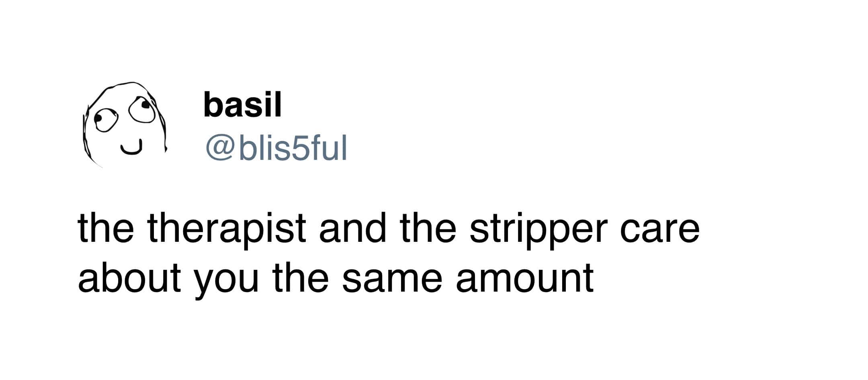Click the avatar's left cartoon eye
The image size is (868, 380).
[x=105, y=121]
